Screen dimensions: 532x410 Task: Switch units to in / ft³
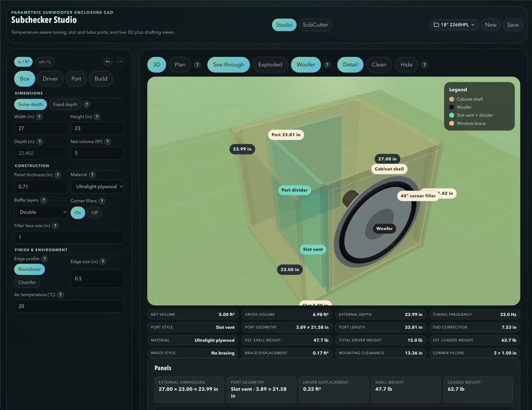pos(23,62)
